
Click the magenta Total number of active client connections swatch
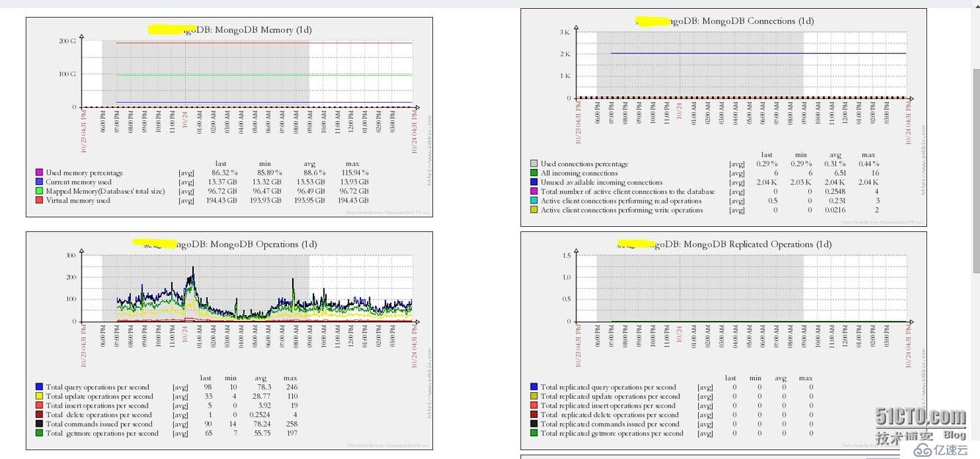534,192
